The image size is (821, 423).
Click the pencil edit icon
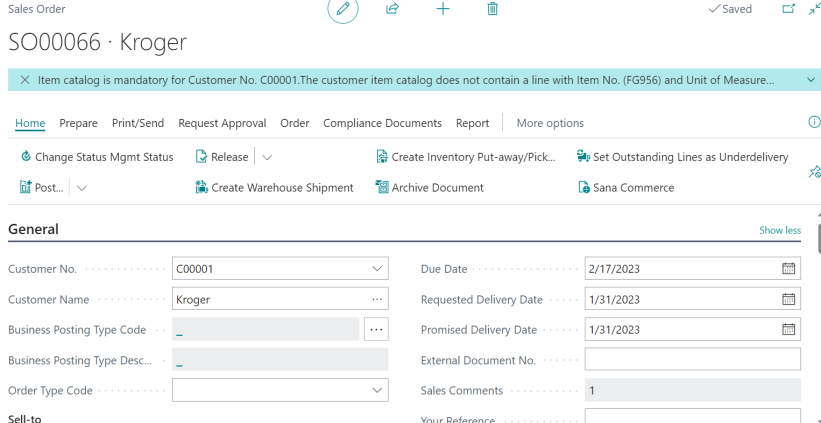pos(343,9)
